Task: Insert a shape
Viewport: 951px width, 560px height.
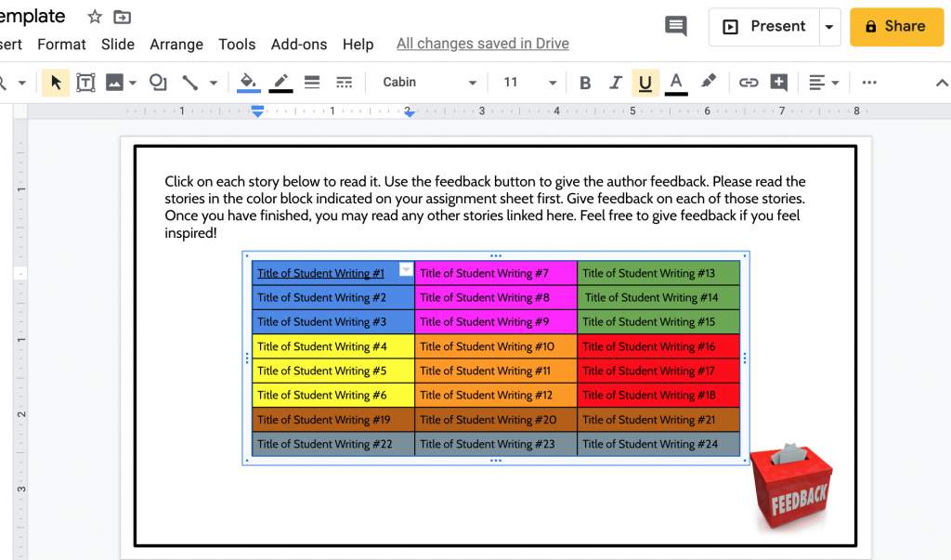Action: pyautogui.click(x=158, y=83)
